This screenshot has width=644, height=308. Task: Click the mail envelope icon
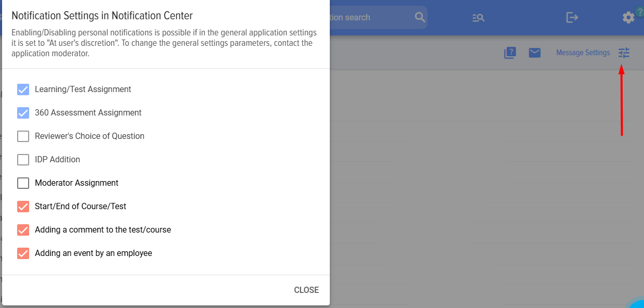(535, 53)
